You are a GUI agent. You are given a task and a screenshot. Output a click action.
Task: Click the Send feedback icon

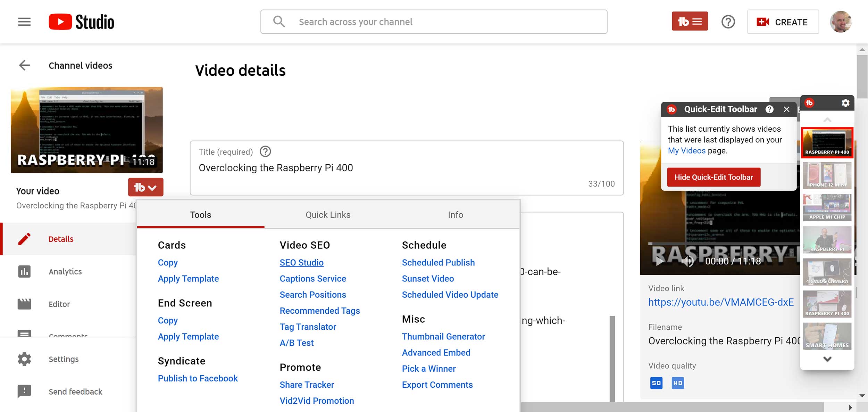[24, 392]
